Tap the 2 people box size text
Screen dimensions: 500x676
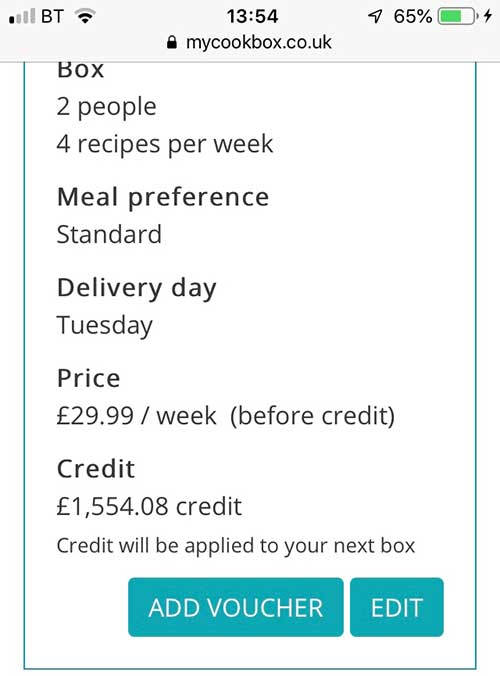106,107
